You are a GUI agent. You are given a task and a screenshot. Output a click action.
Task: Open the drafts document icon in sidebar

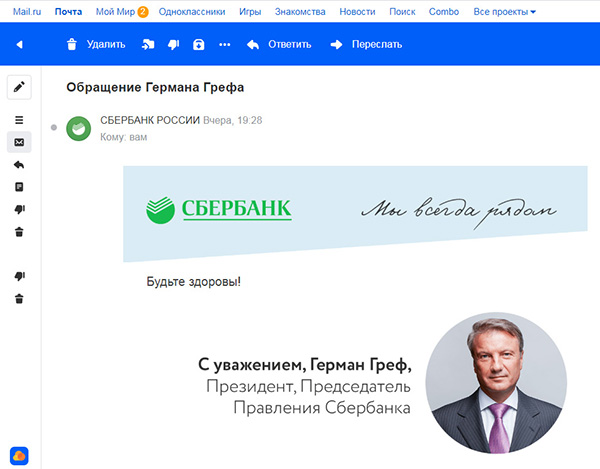19,187
